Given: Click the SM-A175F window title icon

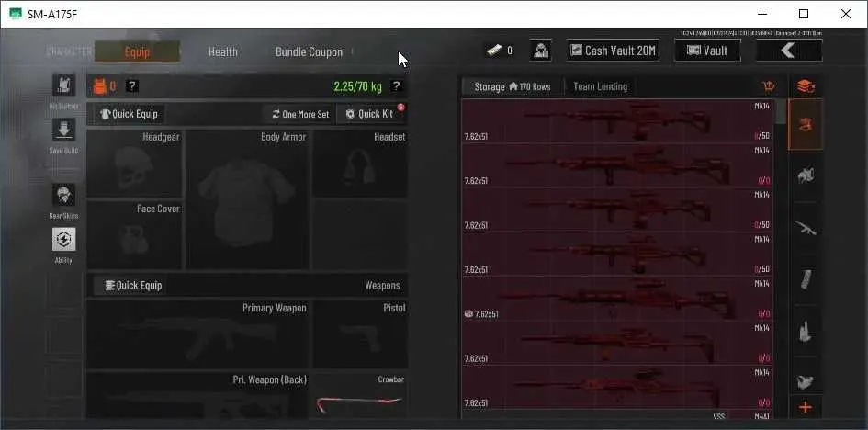Looking at the screenshot, I should coord(16,14).
